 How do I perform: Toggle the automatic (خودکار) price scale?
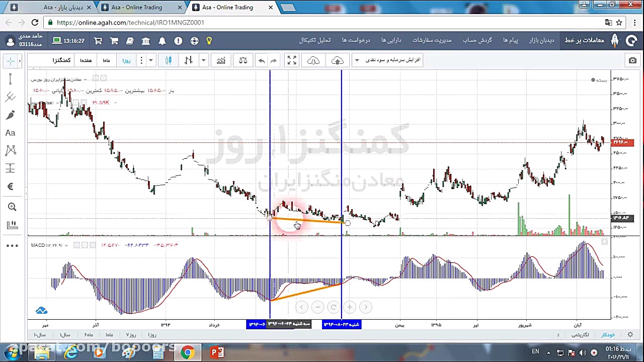[x=608, y=335]
